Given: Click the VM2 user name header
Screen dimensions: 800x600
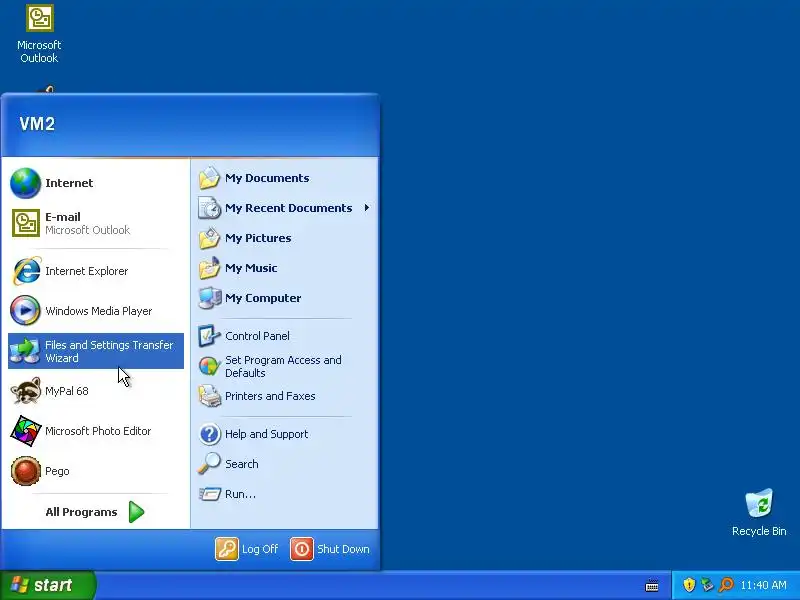Looking at the screenshot, I should coord(37,124).
